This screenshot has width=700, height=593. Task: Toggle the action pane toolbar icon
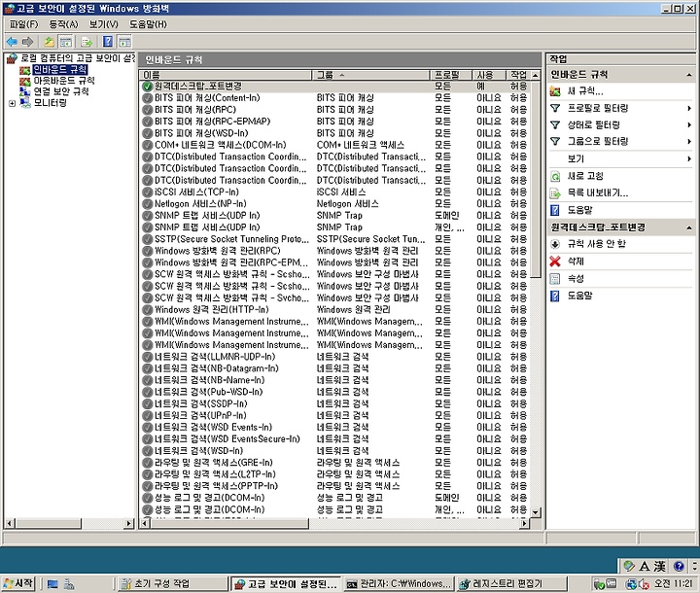(x=124, y=42)
